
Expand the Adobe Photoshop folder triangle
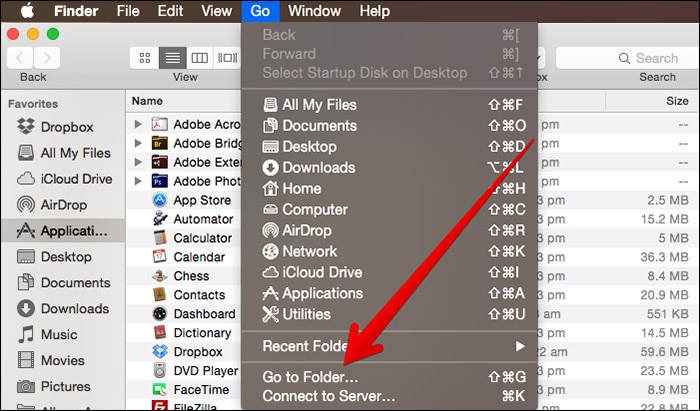point(138,181)
